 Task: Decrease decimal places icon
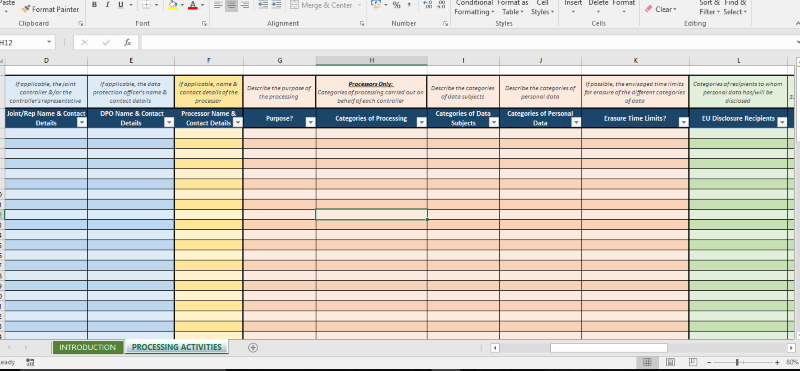point(441,5)
